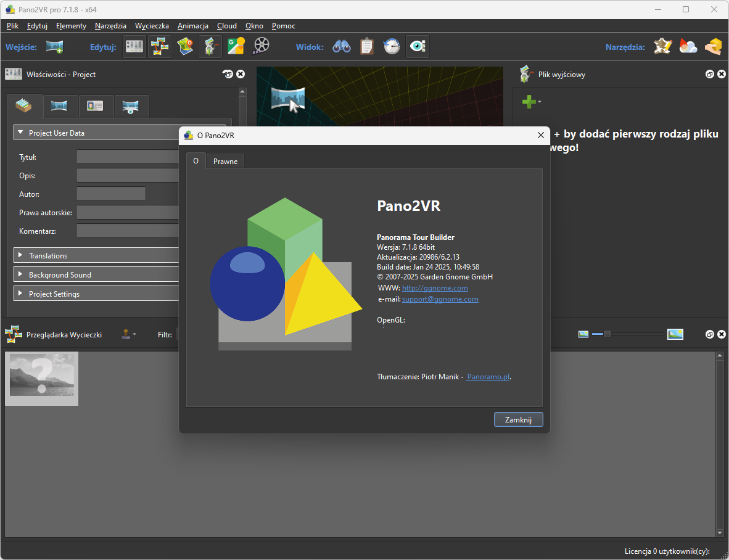
Task: Open the stamp dropdown in Przeglądarka Wycieczki
Action: (x=129, y=334)
